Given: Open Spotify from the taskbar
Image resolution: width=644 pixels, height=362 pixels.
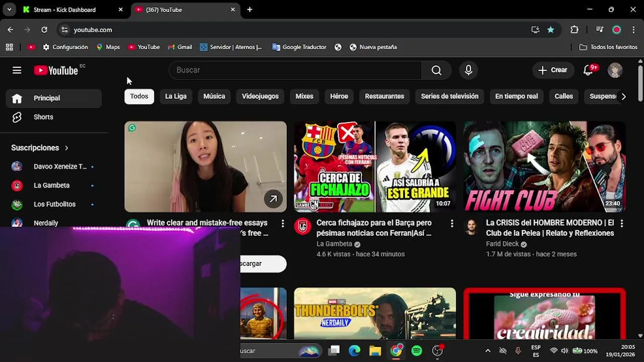Looking at the screenshot, I should (417, 351).
